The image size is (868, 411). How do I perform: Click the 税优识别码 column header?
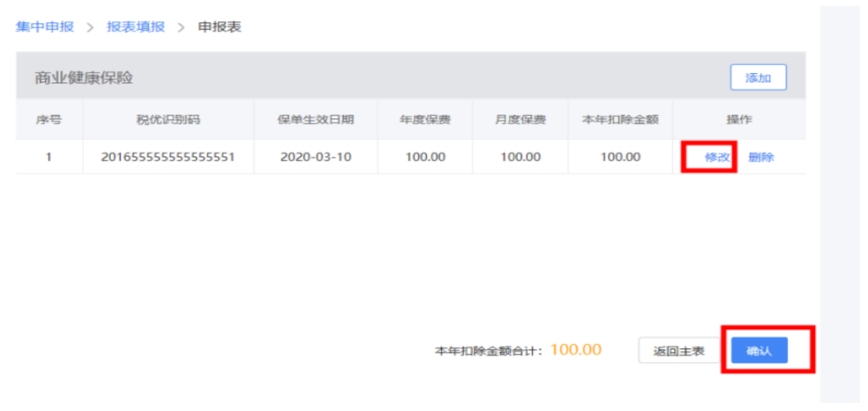point(168,120)
